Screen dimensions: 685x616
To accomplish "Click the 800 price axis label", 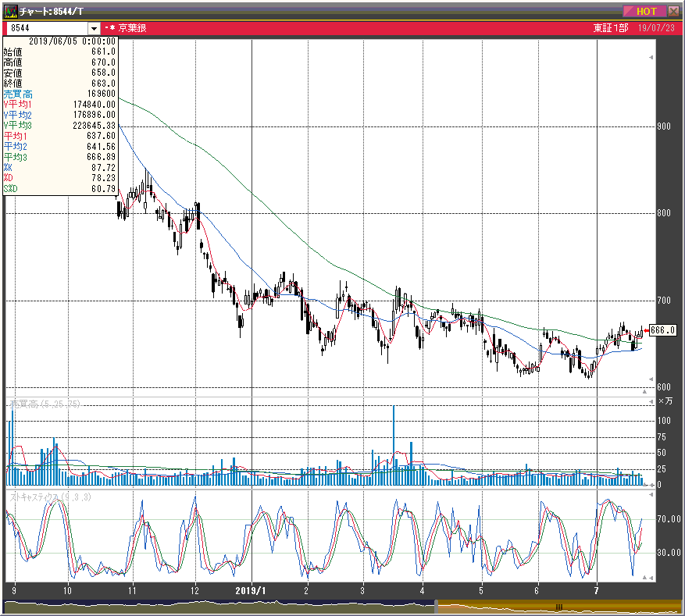I will coord(664,213).
